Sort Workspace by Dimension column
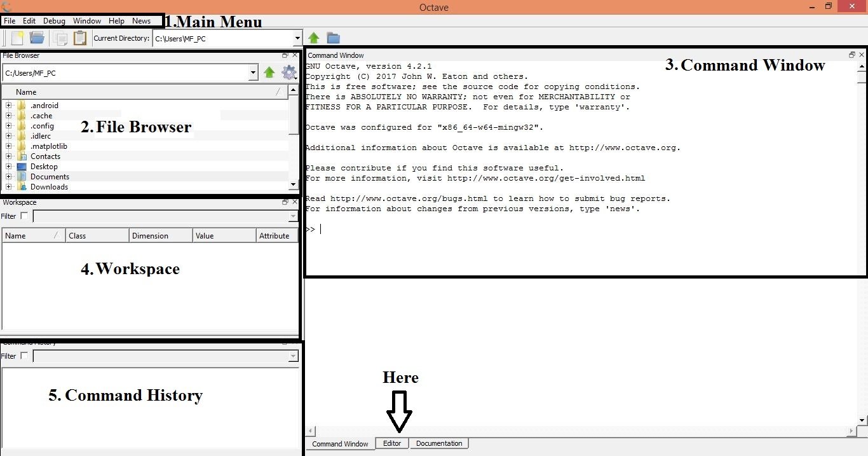868x456 pixels. (x=161, y=235)
